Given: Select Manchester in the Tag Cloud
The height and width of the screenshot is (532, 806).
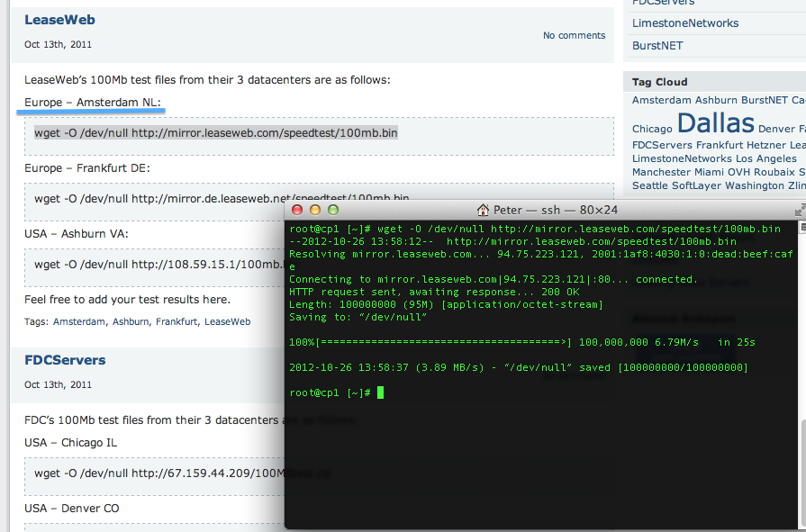Looking at the screenshot, I should [x=662, y=172].
